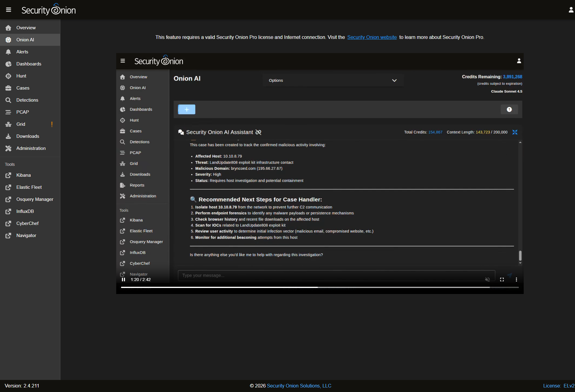Go to Overview in the left sidebar
The width and height of the screenshot is (575, 392).
[30, 28]
